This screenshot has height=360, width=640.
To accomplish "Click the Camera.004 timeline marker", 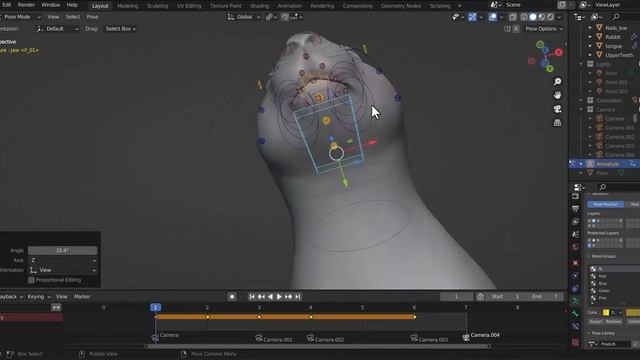I will pos(481,336).
